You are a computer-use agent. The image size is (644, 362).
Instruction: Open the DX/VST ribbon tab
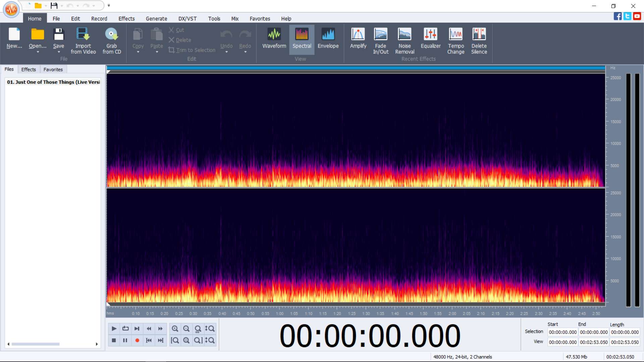point(187,19)
